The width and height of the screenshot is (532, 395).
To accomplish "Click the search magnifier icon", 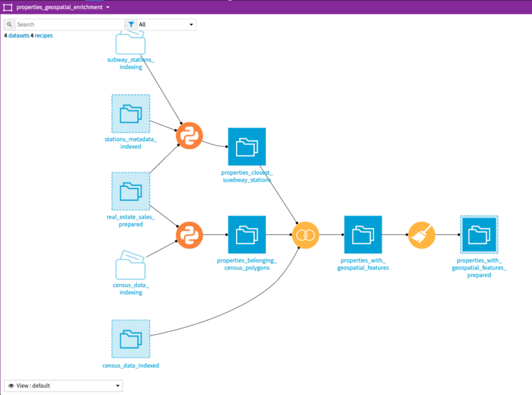I will pos(10,24).
